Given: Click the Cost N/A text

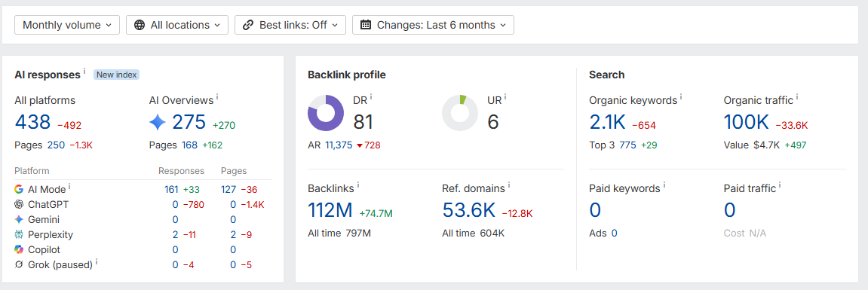Looking at the screenshot, I should click(745, 233).
